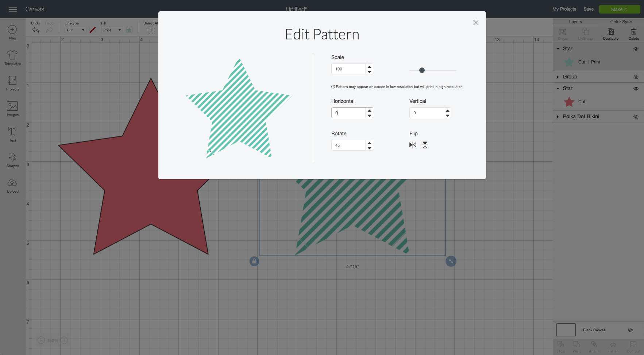Show the hidden Group layer

click(636, 77)
